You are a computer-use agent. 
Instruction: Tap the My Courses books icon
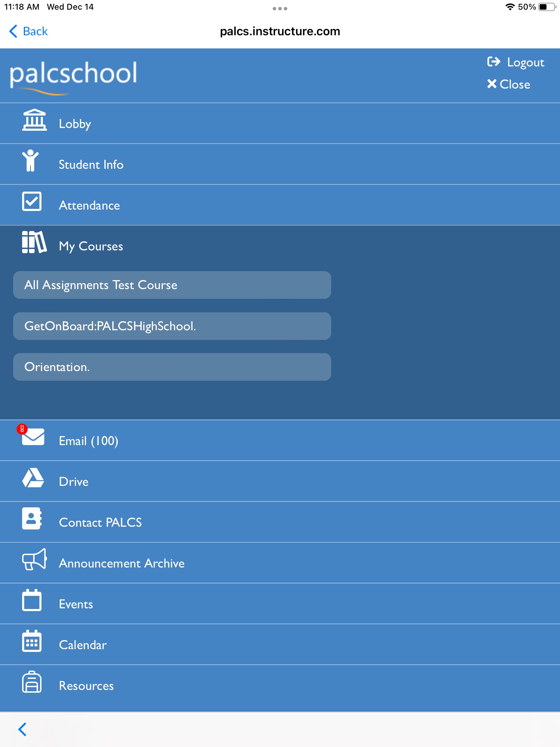[x=34, y=242]
